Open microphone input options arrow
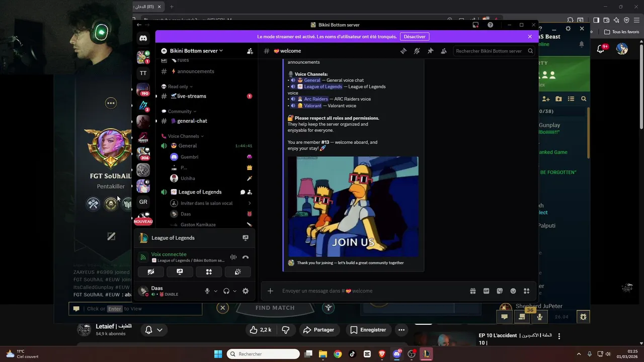The width and height of the screenshot is (644, 362). (x=215, y=291)
